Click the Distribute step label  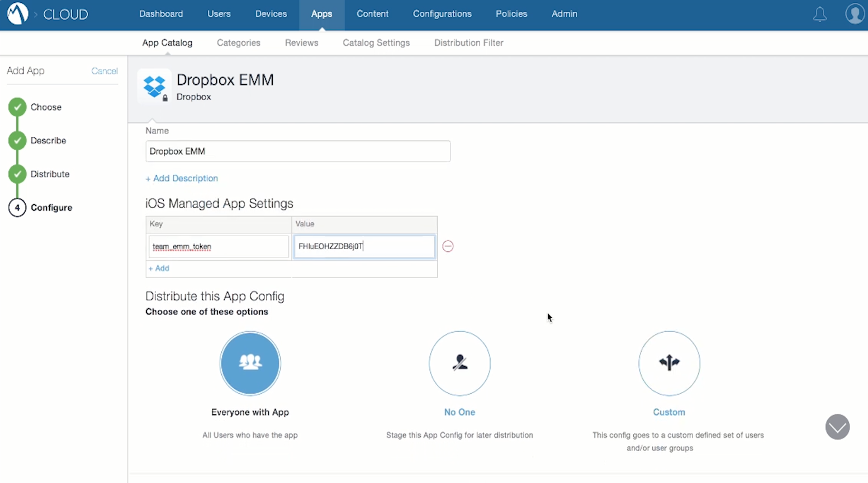coord(50,174)
